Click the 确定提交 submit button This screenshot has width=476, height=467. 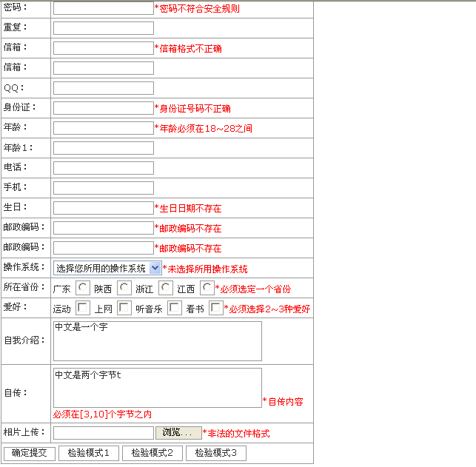(x=30, y=454)
